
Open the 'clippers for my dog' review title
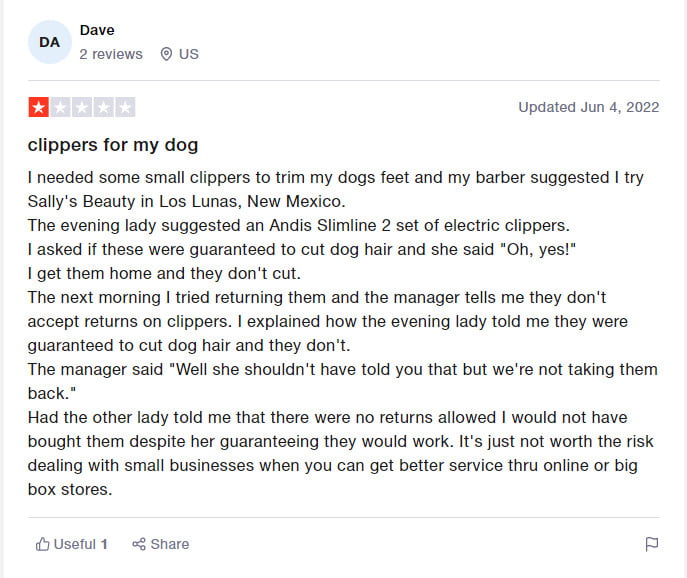pos(113,145)
